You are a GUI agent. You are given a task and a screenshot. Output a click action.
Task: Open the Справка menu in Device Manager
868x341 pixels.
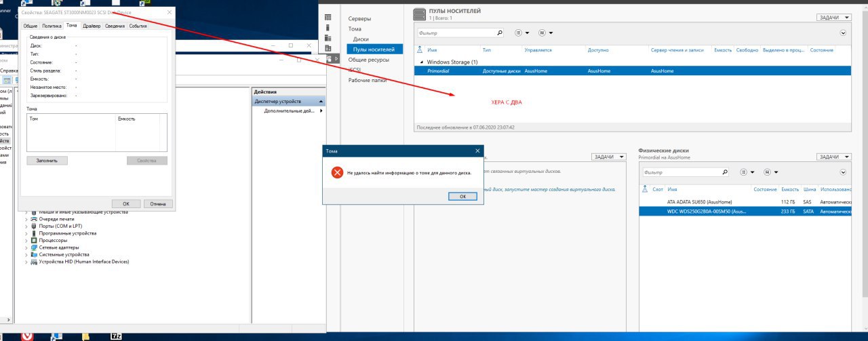pyautogui.click(x=9, y=70)
